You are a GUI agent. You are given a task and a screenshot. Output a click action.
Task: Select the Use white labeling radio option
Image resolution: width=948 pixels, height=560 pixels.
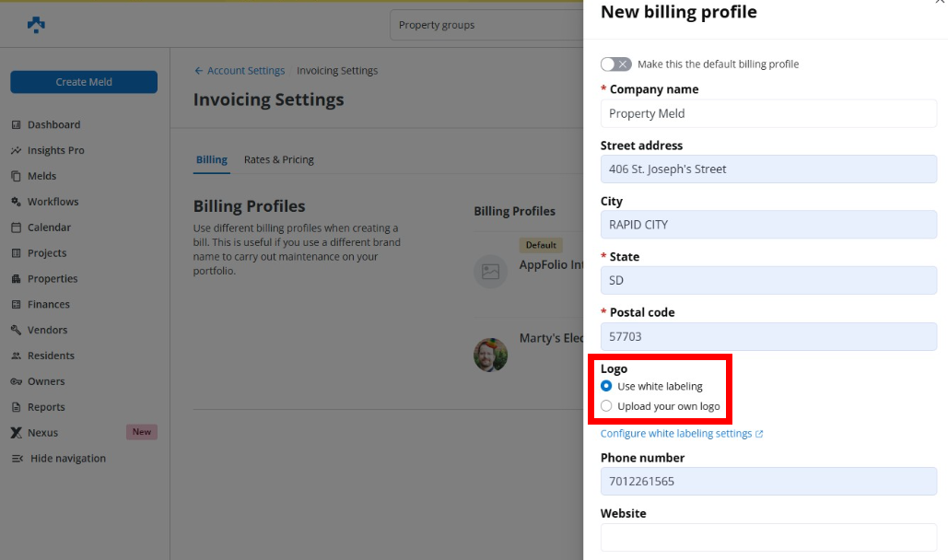point(606,387)
